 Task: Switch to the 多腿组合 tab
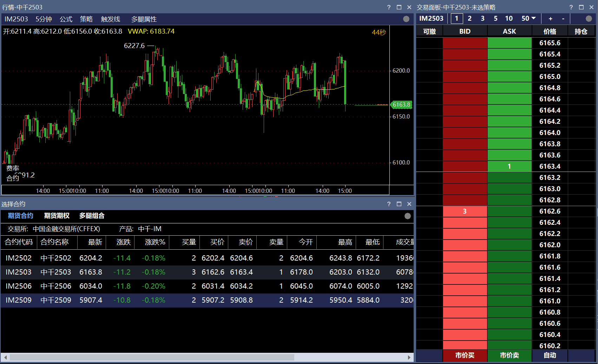92,216
